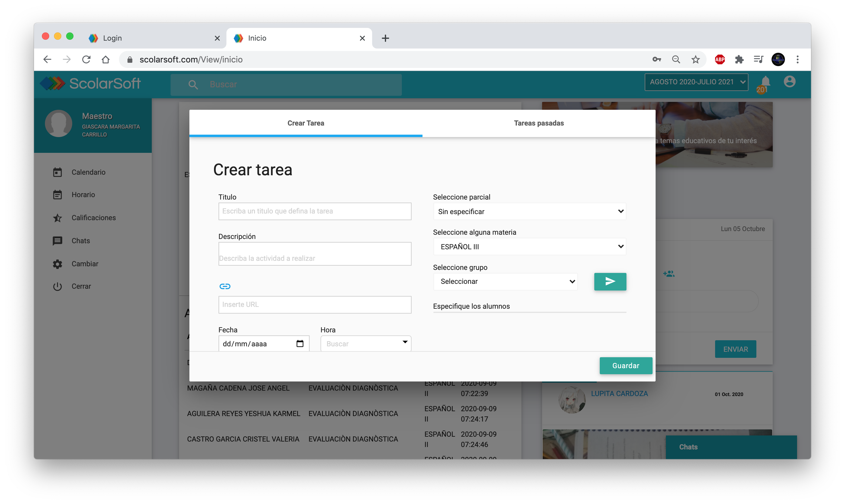Image resolution: width=845 pixels, height=504 pixels.
Task: Switch to the Crear Tarea tab
Action: 306,123
